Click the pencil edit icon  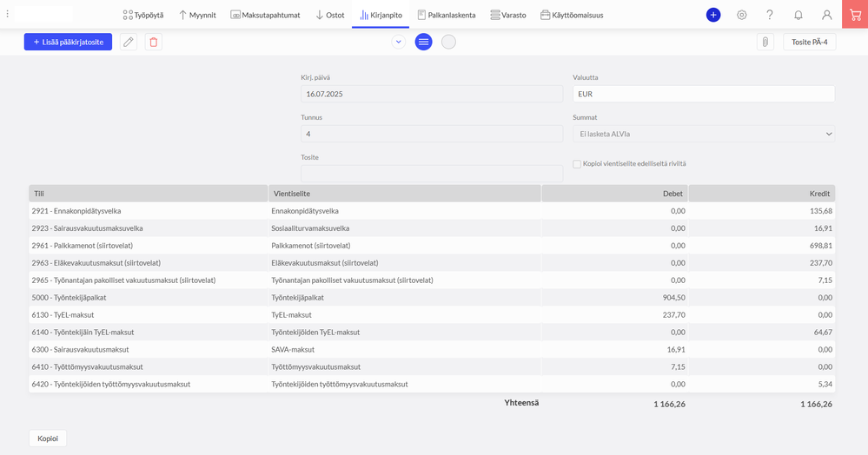[129, 42]
